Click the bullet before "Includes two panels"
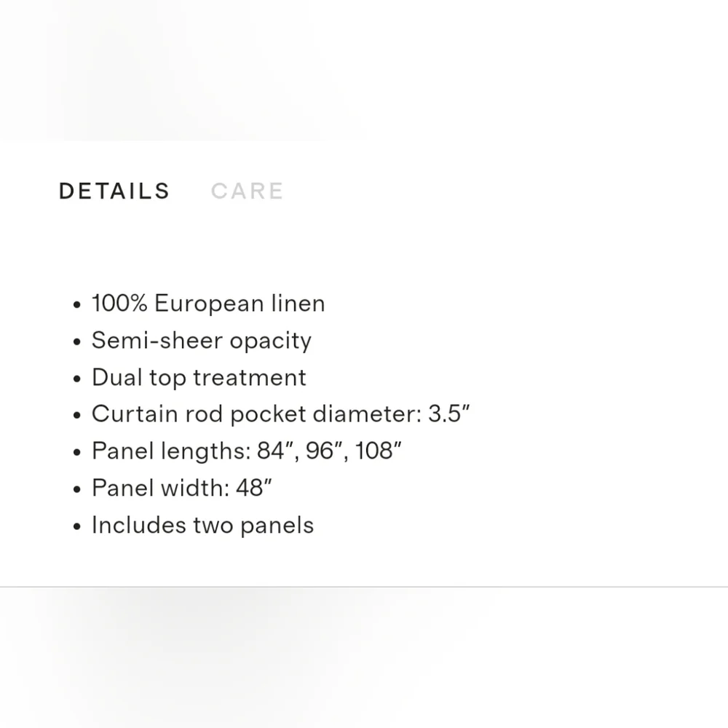 (77, 527)
